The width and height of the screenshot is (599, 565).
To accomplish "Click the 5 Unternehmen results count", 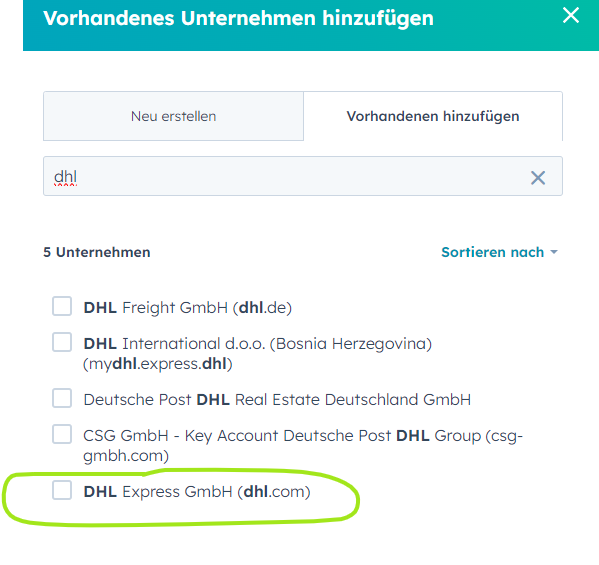I will 97,252.
